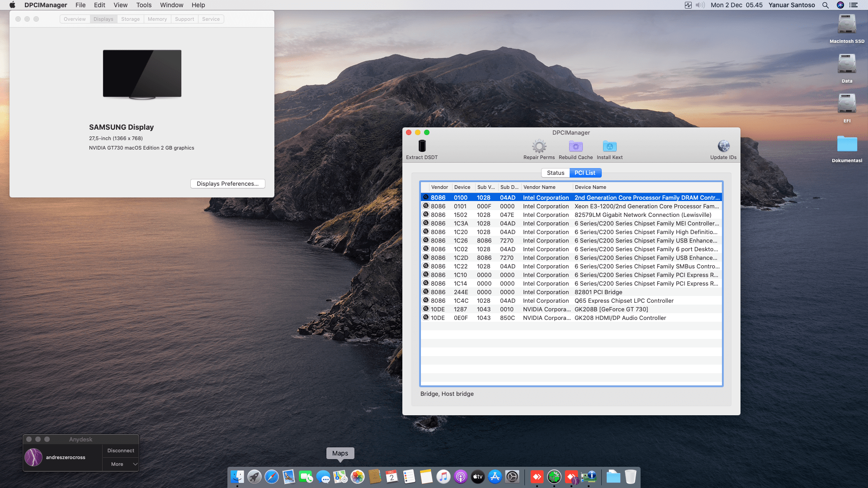Select the PCI List tab
Viewport: 868px width, 488px height.
pos(585,173)
